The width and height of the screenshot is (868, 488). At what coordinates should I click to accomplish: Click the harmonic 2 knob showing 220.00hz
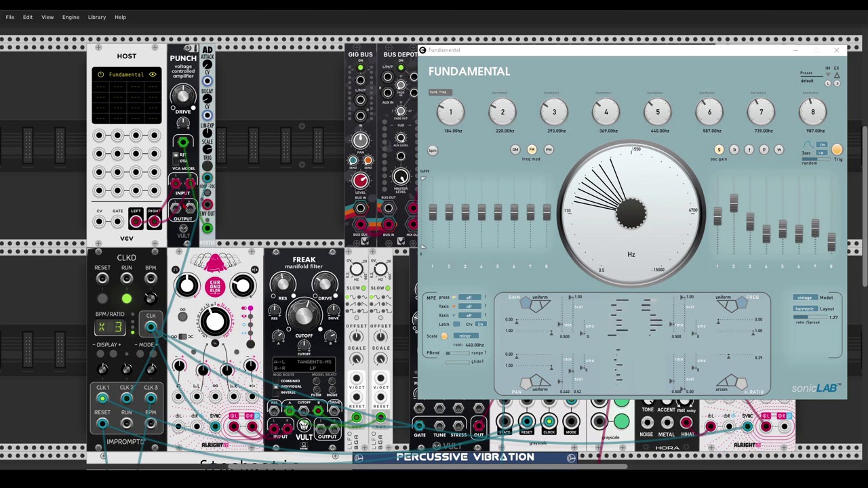click(502, 112)
